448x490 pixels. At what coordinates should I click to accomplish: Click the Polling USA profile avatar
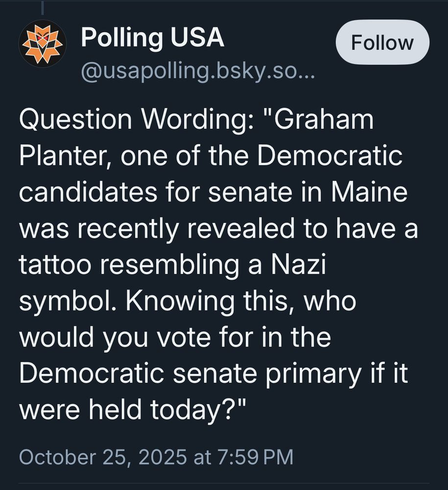click(43, 44)
